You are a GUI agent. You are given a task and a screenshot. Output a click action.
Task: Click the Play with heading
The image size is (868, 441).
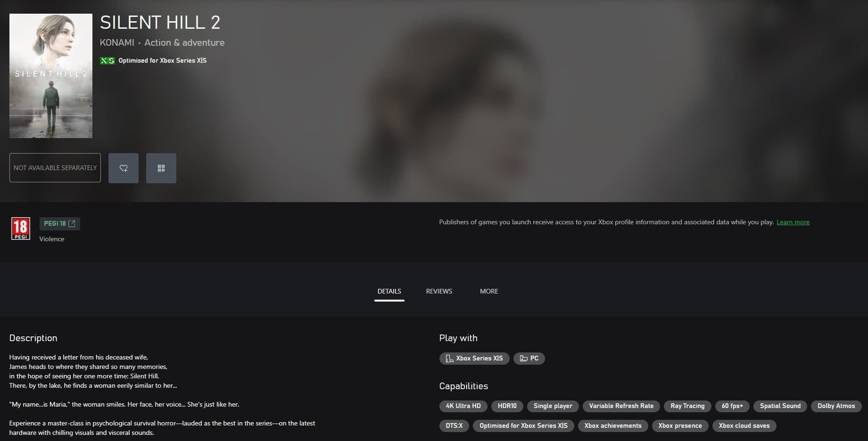coord(458,338)
